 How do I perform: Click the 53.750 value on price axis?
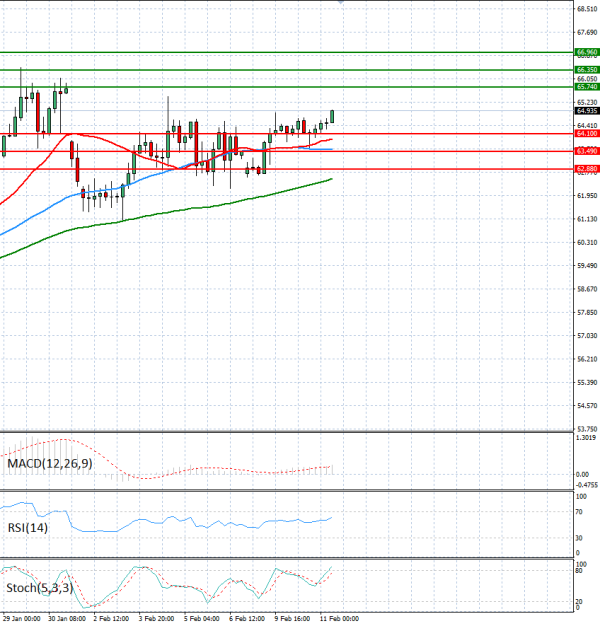click(587, 429)
